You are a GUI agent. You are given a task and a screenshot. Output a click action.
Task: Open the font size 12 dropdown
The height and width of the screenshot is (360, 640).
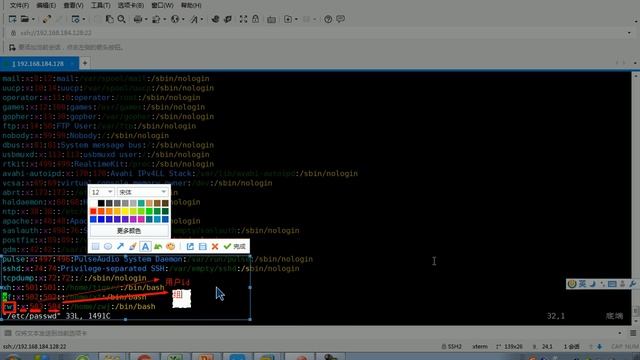tap(102, 192)
